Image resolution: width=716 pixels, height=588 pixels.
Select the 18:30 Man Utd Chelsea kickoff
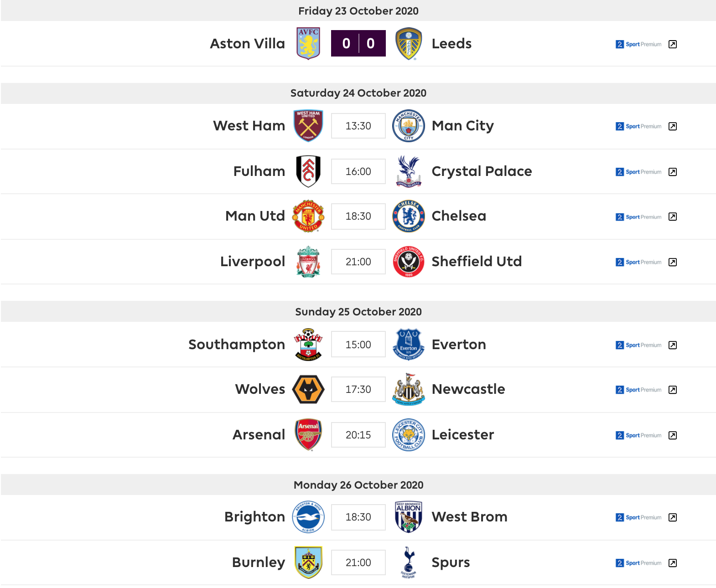click(x=358, y=216)
